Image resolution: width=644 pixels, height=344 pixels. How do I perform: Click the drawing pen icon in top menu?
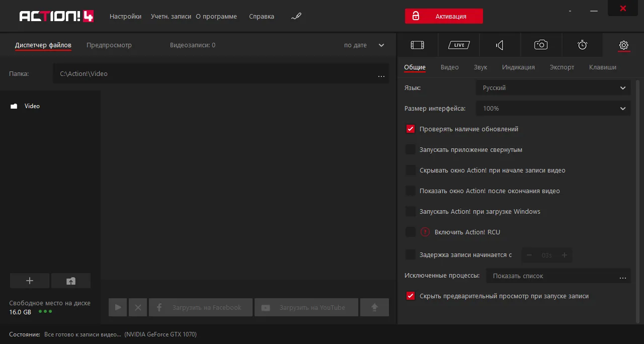pyautogui.click(x=296, y=17)
